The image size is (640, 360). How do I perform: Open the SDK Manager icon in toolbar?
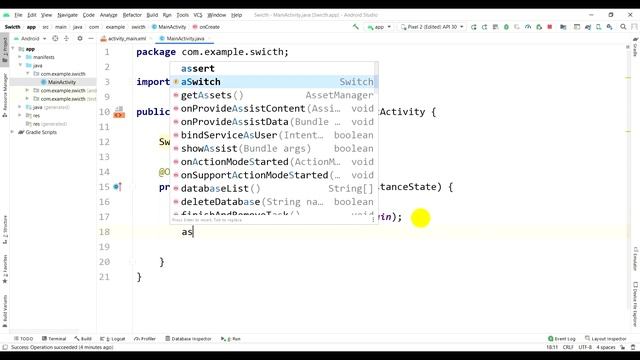[609, 27]
